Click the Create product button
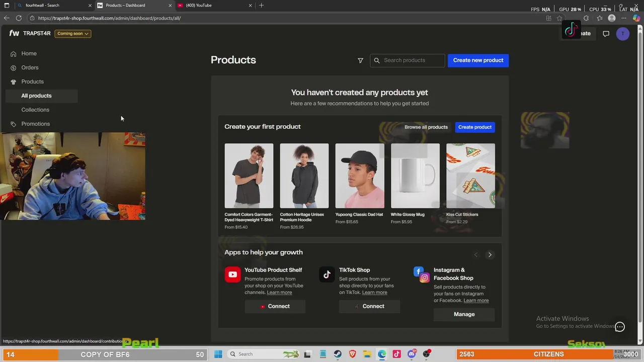The width and height of the screenshot is (644, 362). (475, 127)
